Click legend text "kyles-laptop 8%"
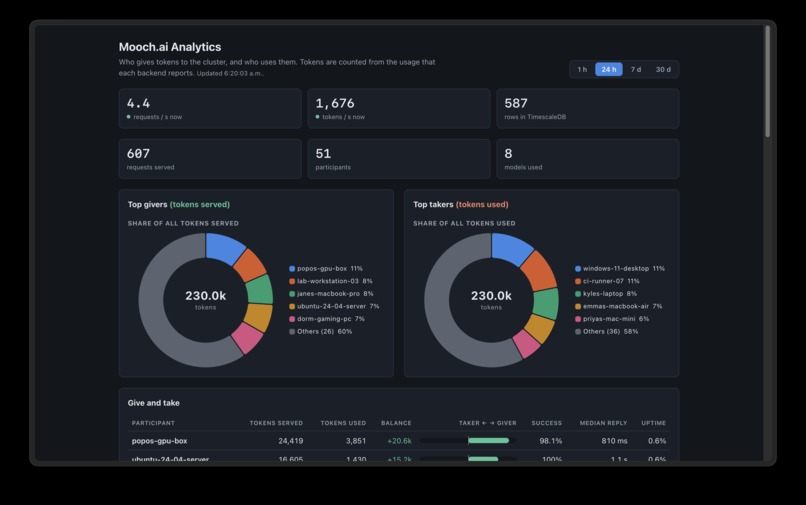Image resolution: width=806 pixels, height=505 pixels. click(610, 294)
